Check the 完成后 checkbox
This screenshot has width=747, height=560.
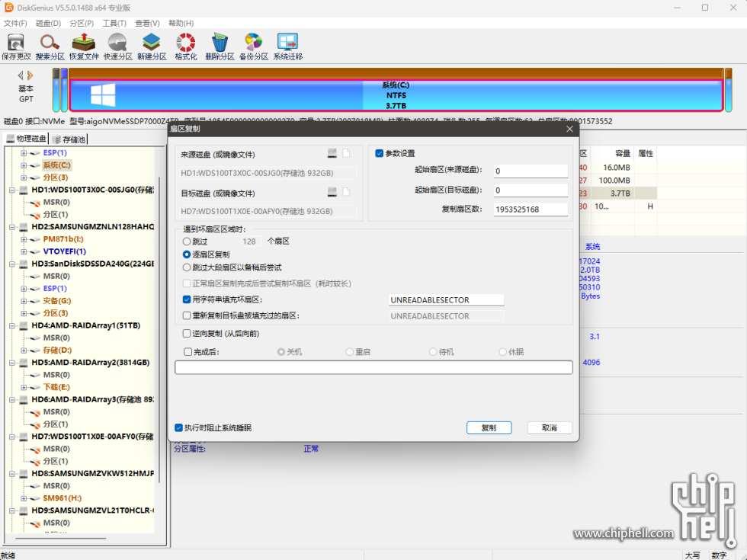(x=188, y=352)
